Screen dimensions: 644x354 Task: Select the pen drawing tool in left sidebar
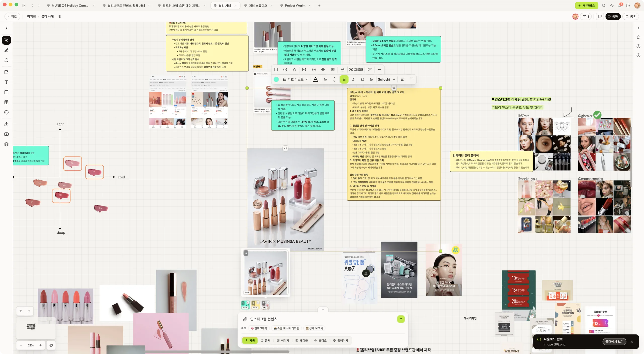(x=7, y=50)
